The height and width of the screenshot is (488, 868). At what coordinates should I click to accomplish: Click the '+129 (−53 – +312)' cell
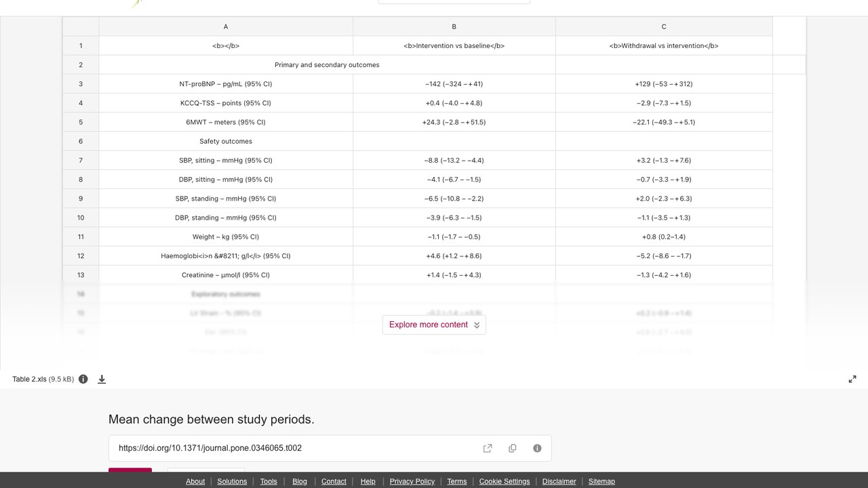point(664,84)
